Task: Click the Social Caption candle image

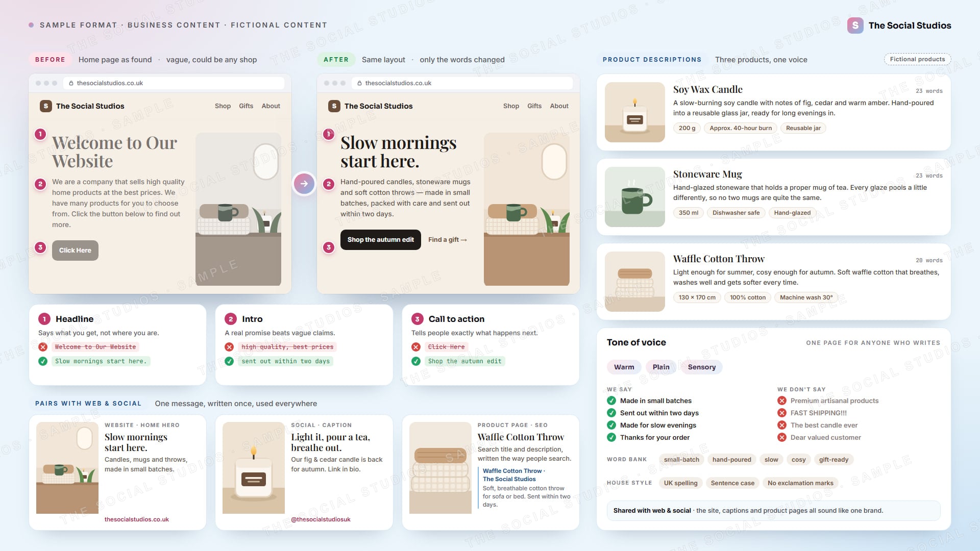Action: [x=254, y=468]
